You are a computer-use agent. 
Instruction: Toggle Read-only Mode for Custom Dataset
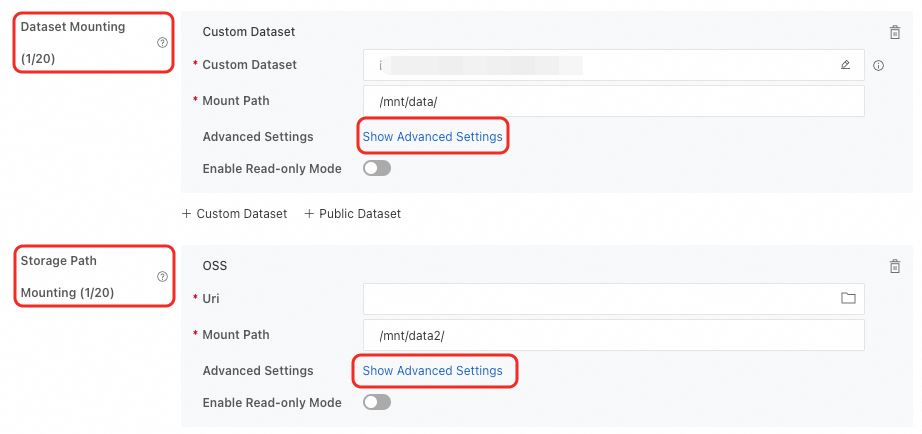(377, 168)
